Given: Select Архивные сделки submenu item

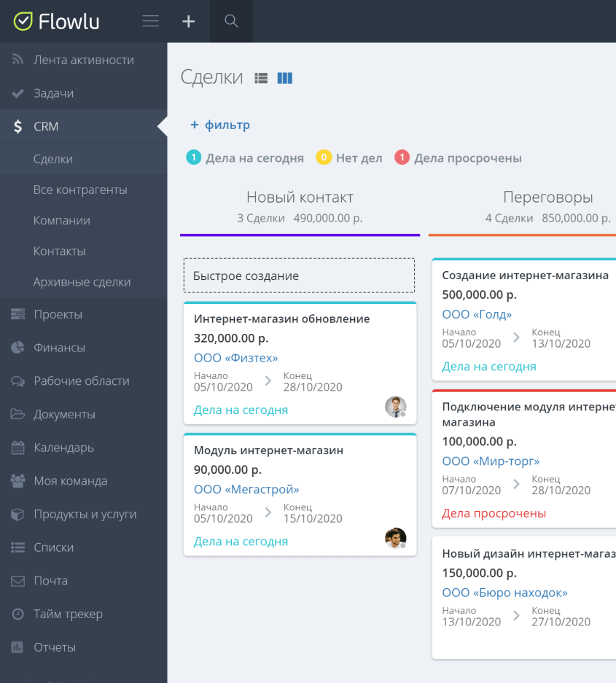Looking at the screenshot, I should (82, 281).
